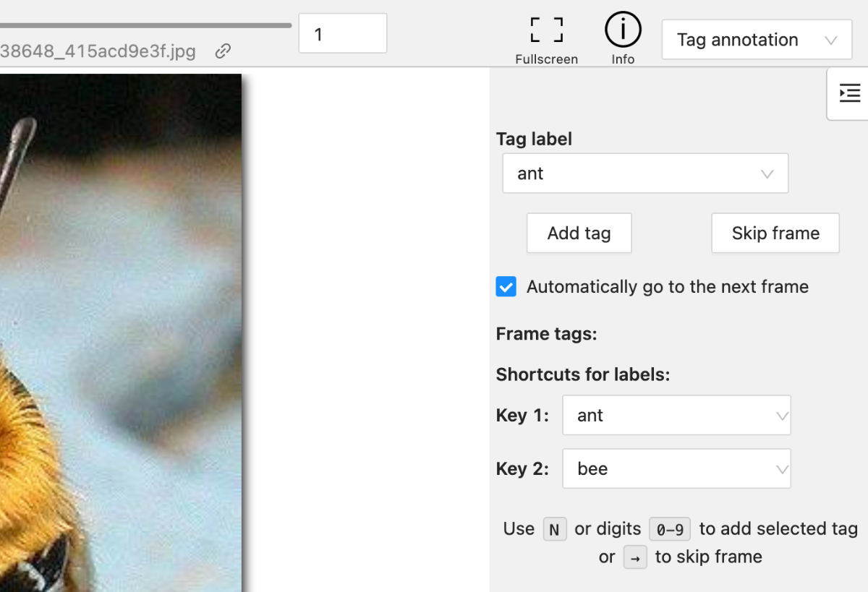
Task: Click the N key hint badge
Action: point(554,530)
